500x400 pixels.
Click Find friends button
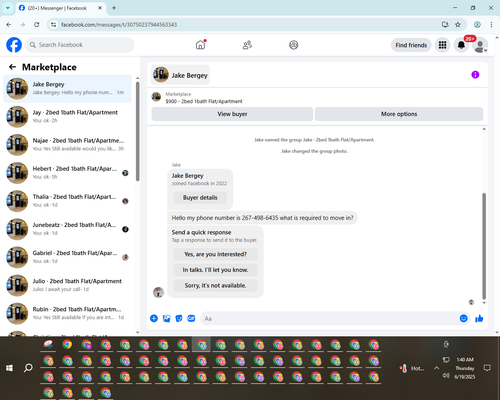point(411,45)
